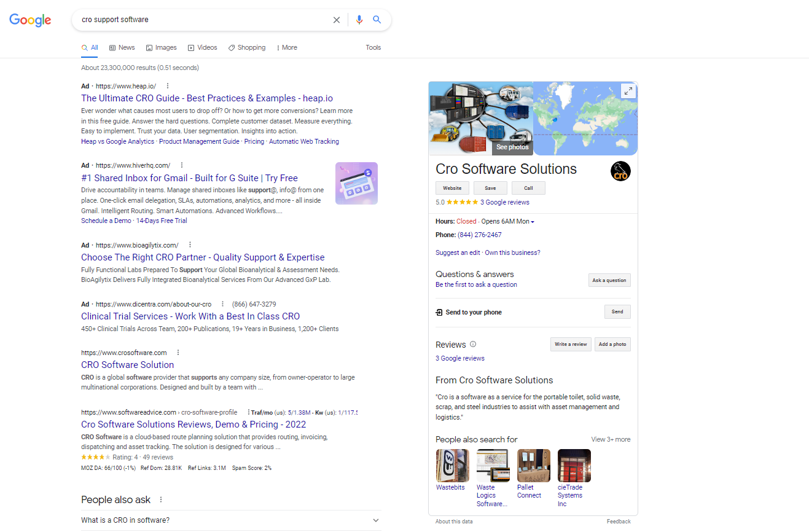Expand the question 'What is a CRO in software?'

(x=375, y=520)
